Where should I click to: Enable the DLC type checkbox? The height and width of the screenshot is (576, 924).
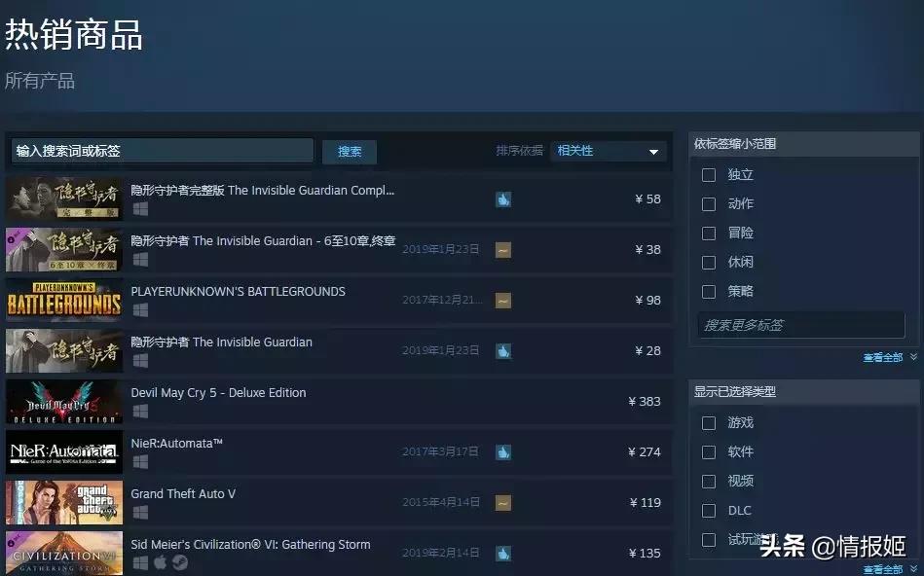coord(708,510)
